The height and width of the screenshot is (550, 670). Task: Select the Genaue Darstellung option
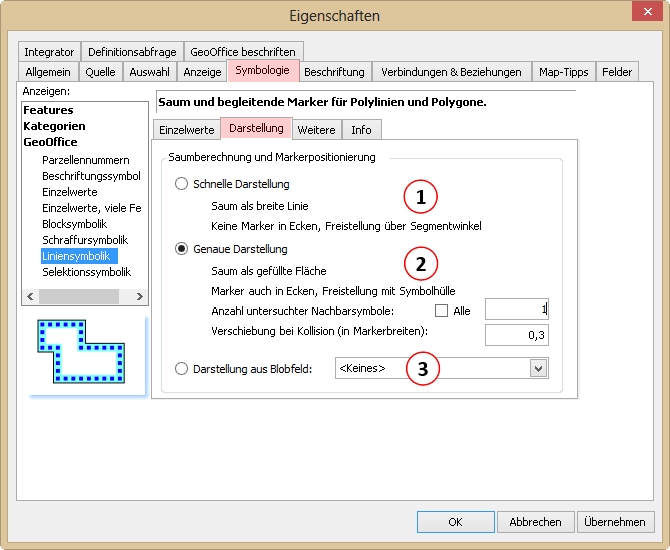[x=181, y=249]
